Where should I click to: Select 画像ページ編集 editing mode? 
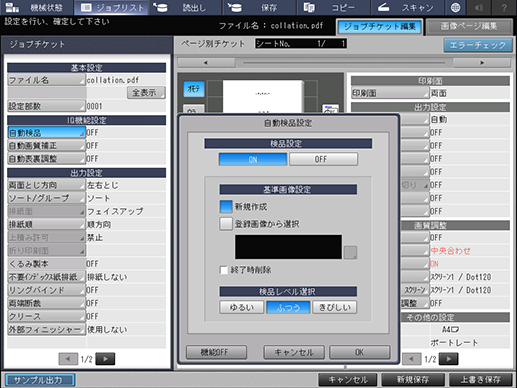[469, 27]
